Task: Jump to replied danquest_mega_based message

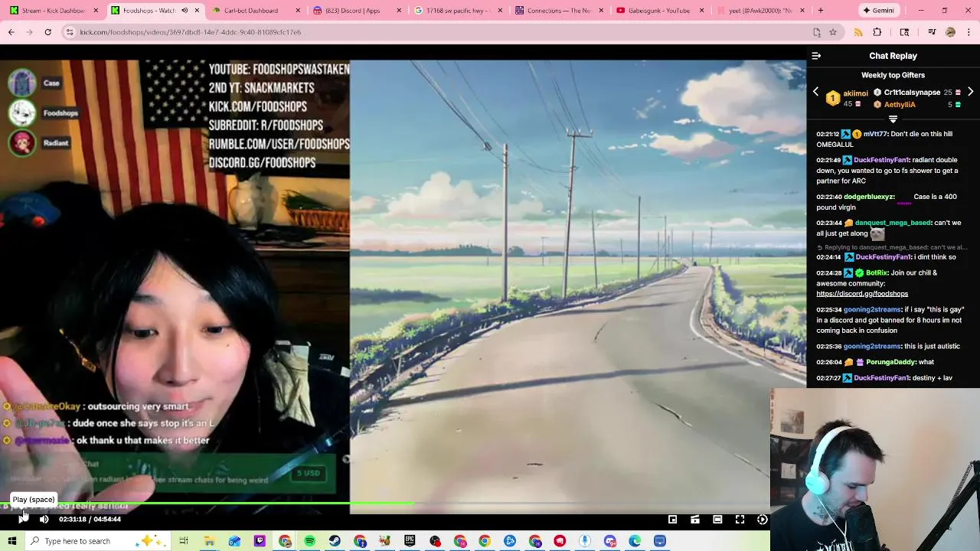Action: coord(892,247)
